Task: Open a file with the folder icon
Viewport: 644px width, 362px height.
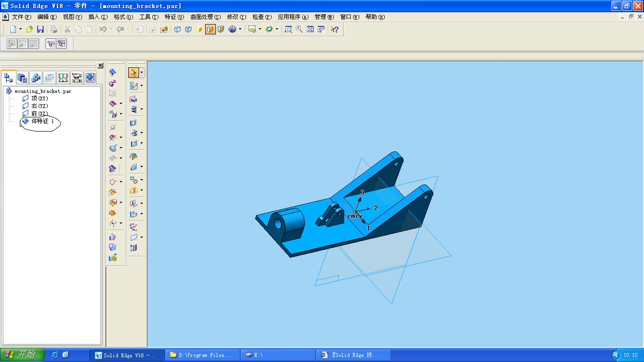Action: (29, 29)
